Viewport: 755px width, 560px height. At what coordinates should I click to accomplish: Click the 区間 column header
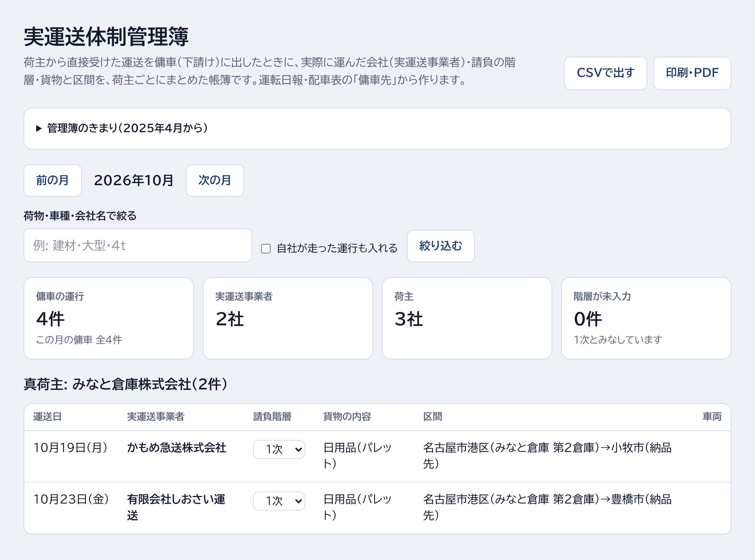432,417
